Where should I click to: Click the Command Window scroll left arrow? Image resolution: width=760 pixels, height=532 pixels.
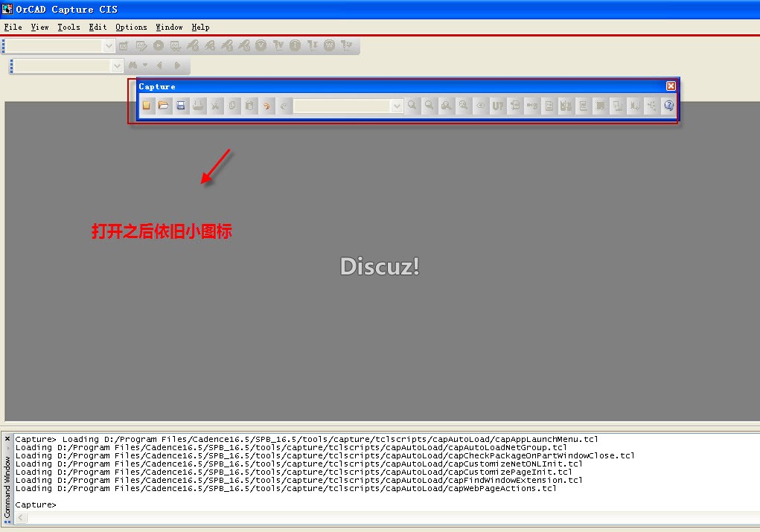pos(21,518)
